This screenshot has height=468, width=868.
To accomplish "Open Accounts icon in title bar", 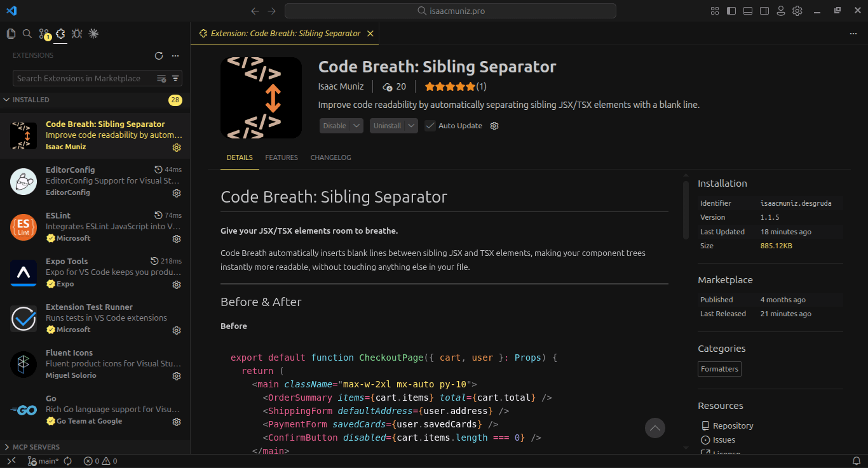I will pos(781,11).
